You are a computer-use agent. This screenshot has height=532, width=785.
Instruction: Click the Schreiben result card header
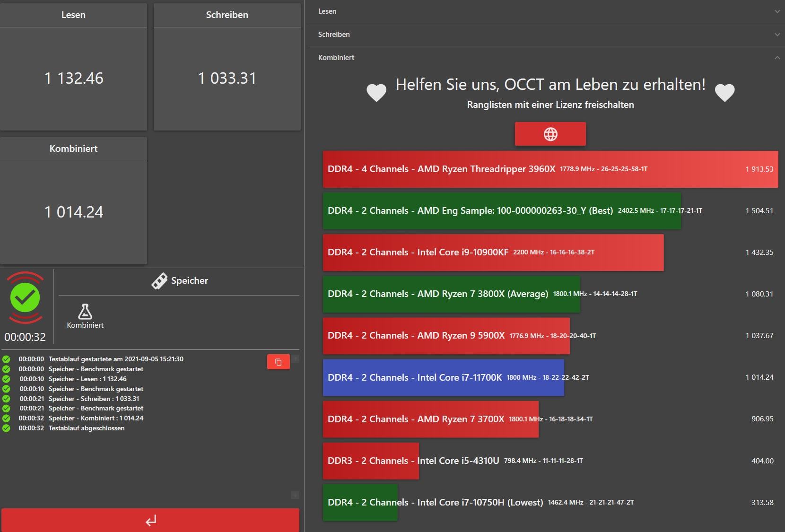pyautogui.click(x=227, y=15)
